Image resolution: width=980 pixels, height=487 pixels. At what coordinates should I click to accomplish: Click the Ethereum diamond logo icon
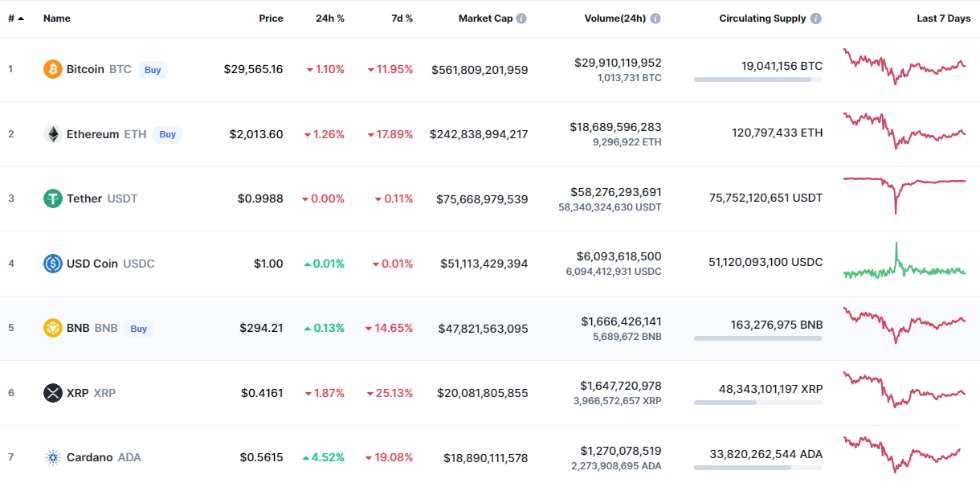click(53, 134)
